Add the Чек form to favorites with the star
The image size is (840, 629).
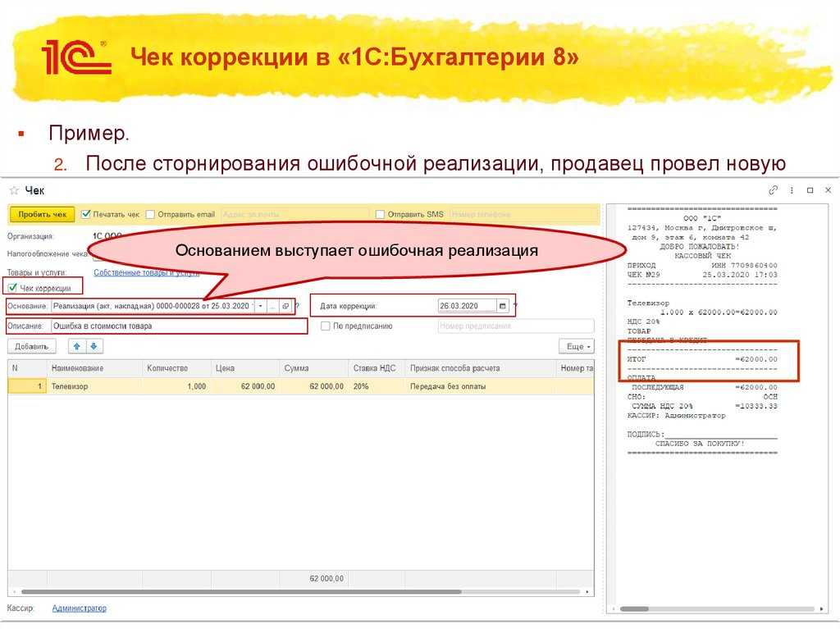tap(14, 190)
